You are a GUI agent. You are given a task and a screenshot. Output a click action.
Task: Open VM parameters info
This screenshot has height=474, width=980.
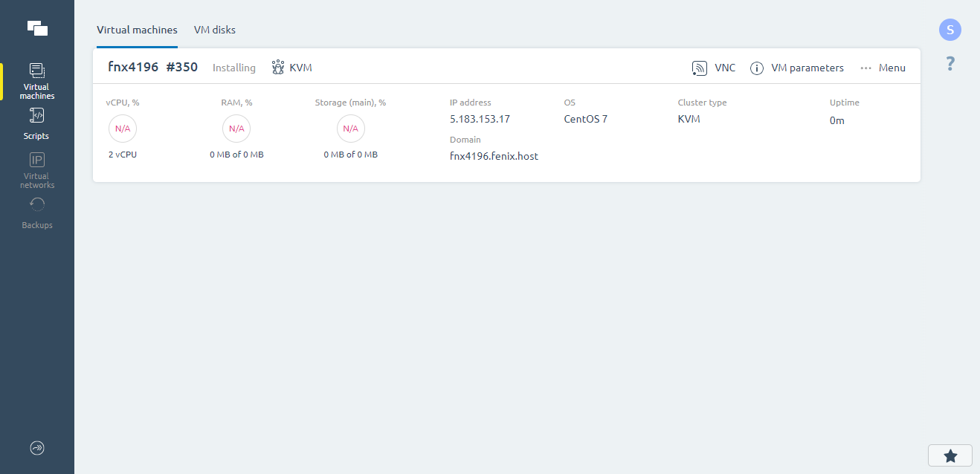(796, 68)
